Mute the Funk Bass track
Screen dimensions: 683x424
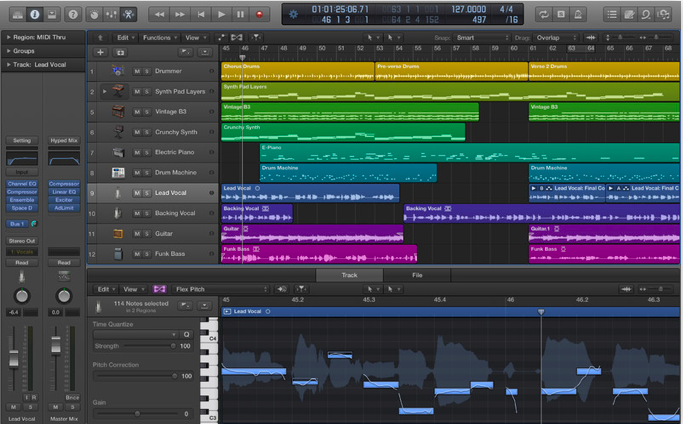coord(137,254)
